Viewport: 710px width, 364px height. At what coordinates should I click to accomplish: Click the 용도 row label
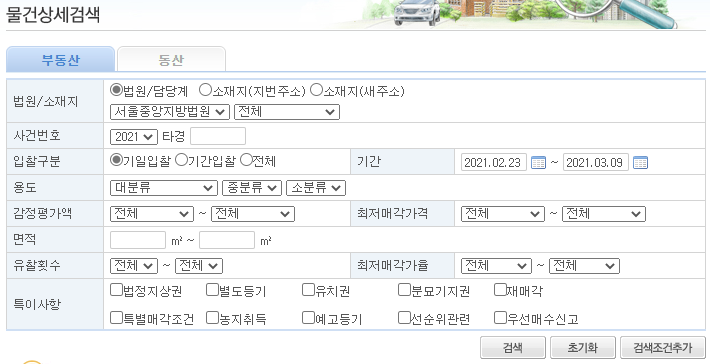tap(25, 187)
